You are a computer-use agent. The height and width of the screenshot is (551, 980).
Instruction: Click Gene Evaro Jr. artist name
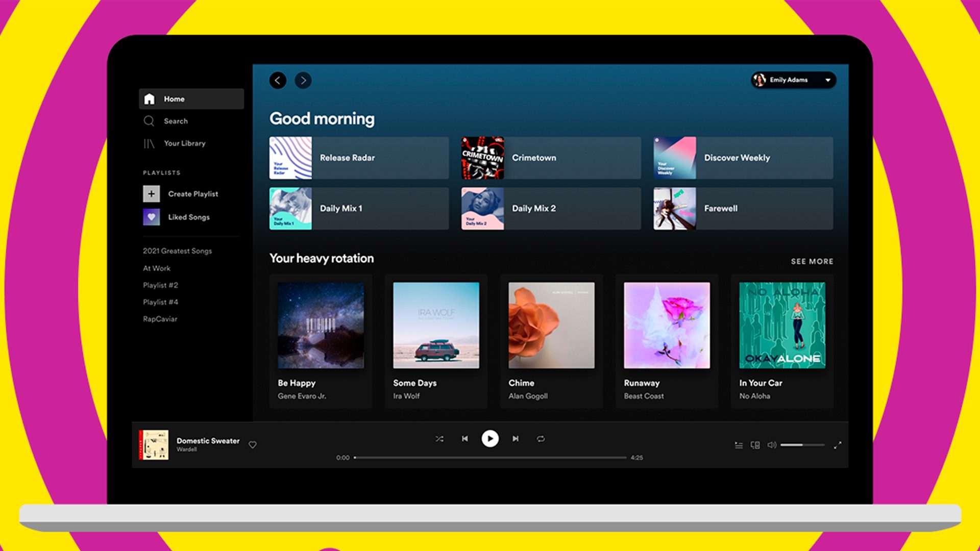click(x=302, y=396)
